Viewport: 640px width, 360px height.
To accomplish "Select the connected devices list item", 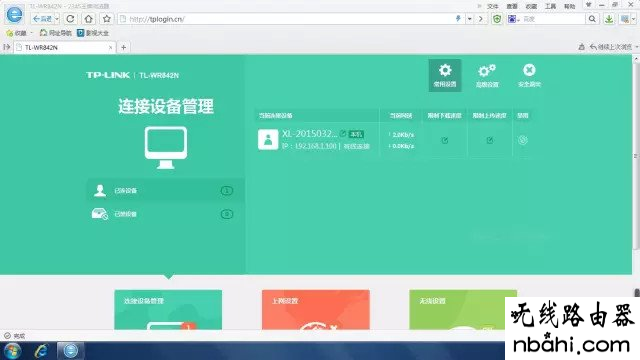I will (165, 190).
